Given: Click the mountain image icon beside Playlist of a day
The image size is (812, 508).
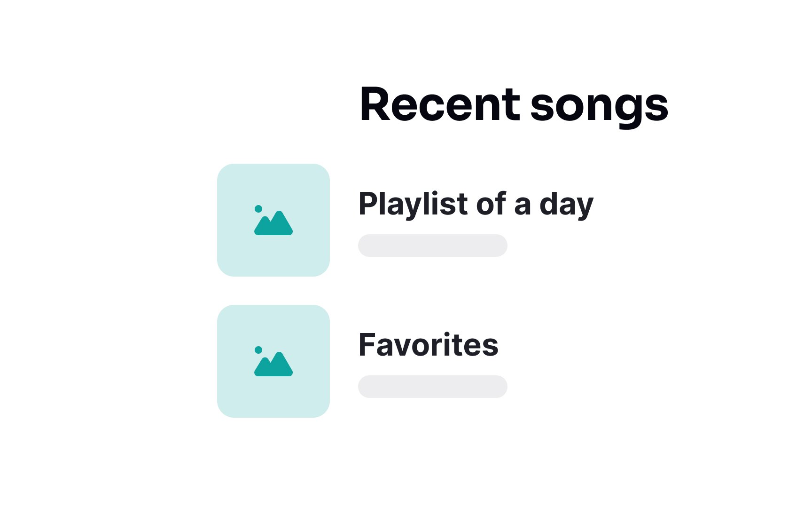Looking at the screenshot, I should (273, 220).
